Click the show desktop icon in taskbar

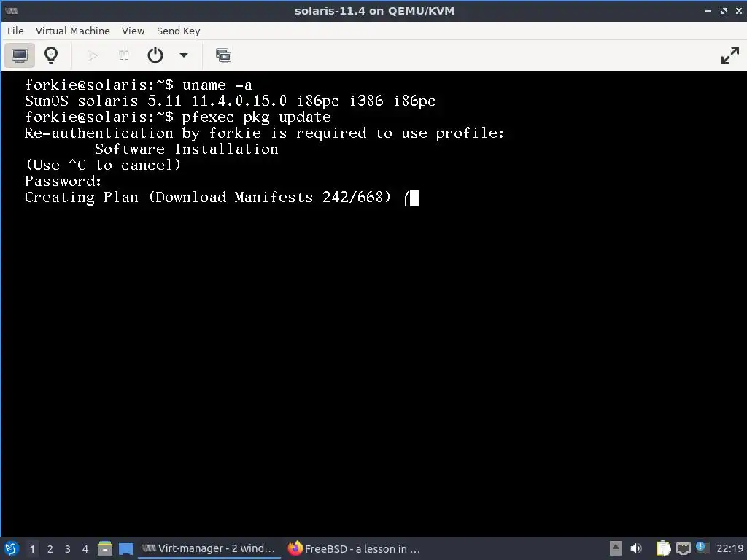pos(125,549)
